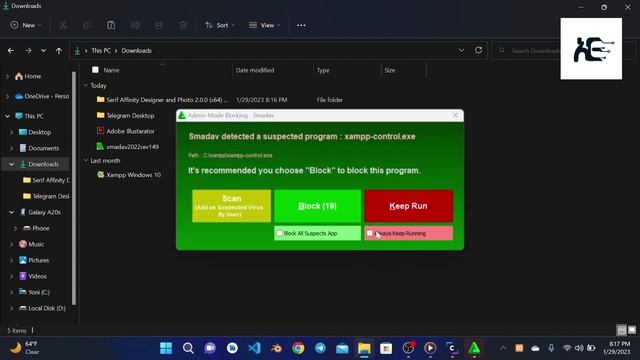Sort files by the Size column

pyautogui.click(x=390, y=70)
